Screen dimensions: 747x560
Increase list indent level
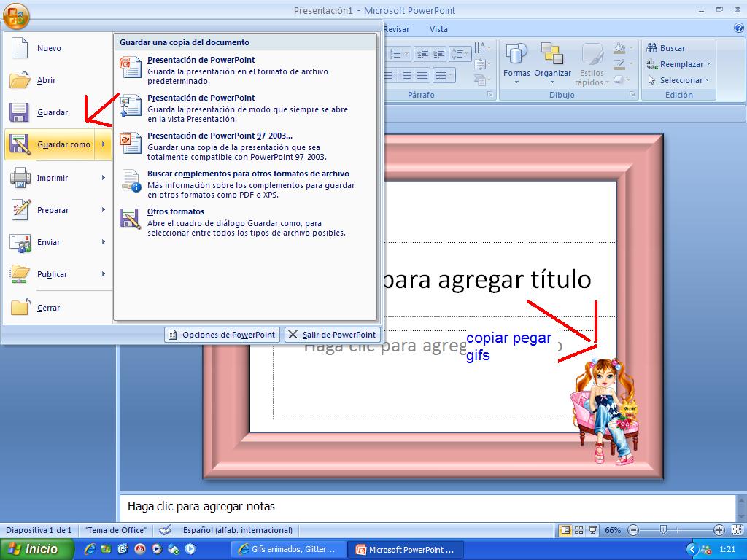[x=438, y=53]
